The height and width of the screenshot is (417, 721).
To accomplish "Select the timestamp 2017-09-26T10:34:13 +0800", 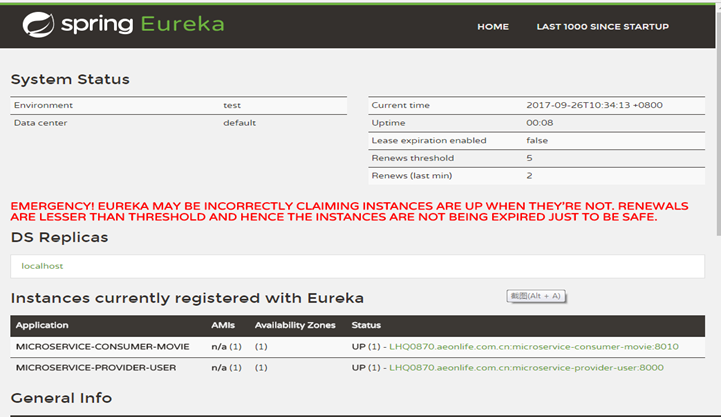I will [x=595, y=105].
